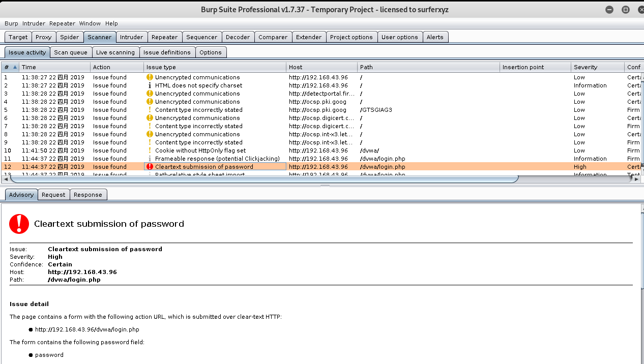Open the Issue definitions sub-tab
Image resolution: width=644 pixels, height=364 pixels.
click(x=167, y=52)
